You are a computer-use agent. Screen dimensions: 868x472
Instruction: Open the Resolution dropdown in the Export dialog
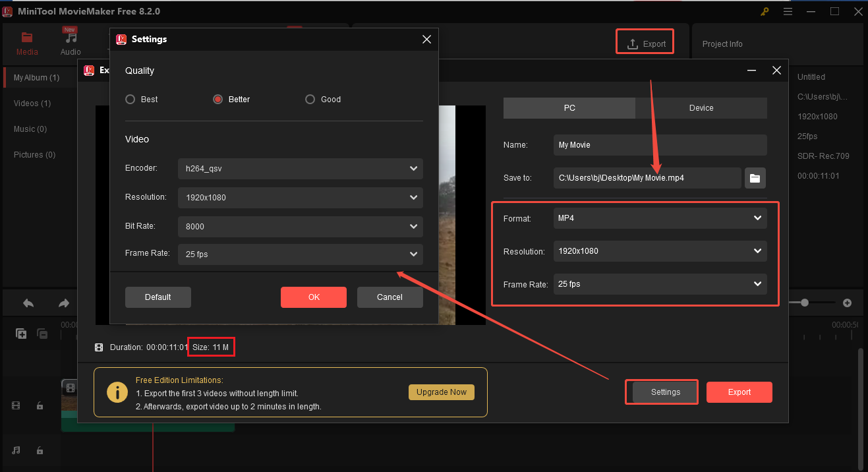coord(660,251)
